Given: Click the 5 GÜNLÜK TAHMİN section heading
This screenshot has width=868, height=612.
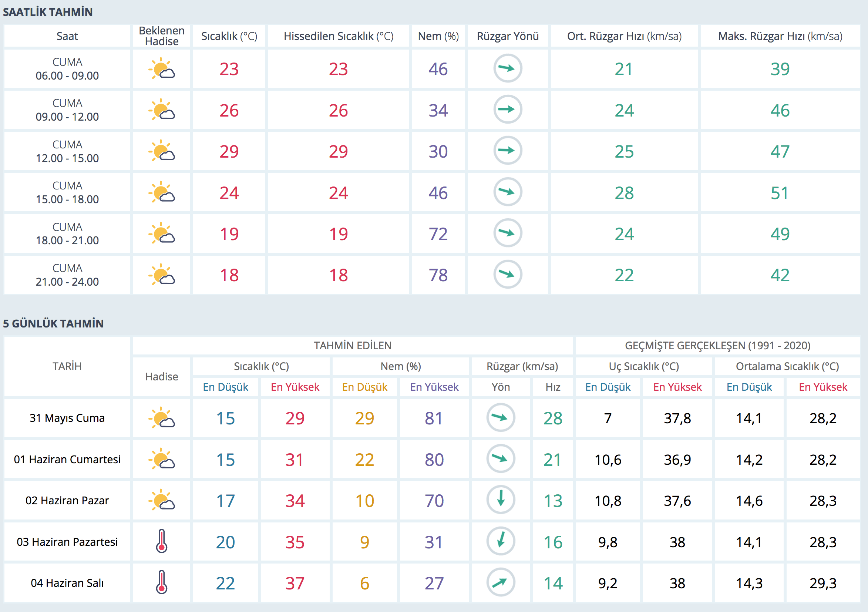Looking at the screenshot, I should tap(53, 324).
